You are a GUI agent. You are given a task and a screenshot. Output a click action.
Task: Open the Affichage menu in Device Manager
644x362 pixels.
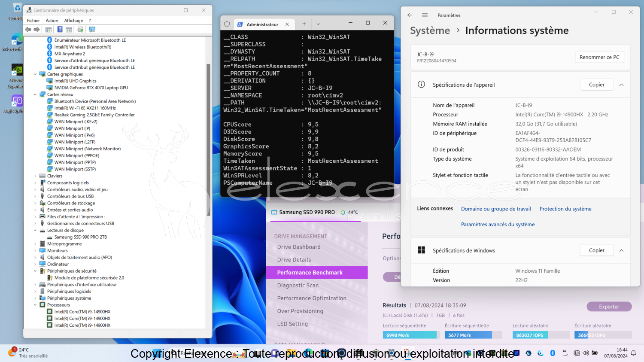(73, 21)
